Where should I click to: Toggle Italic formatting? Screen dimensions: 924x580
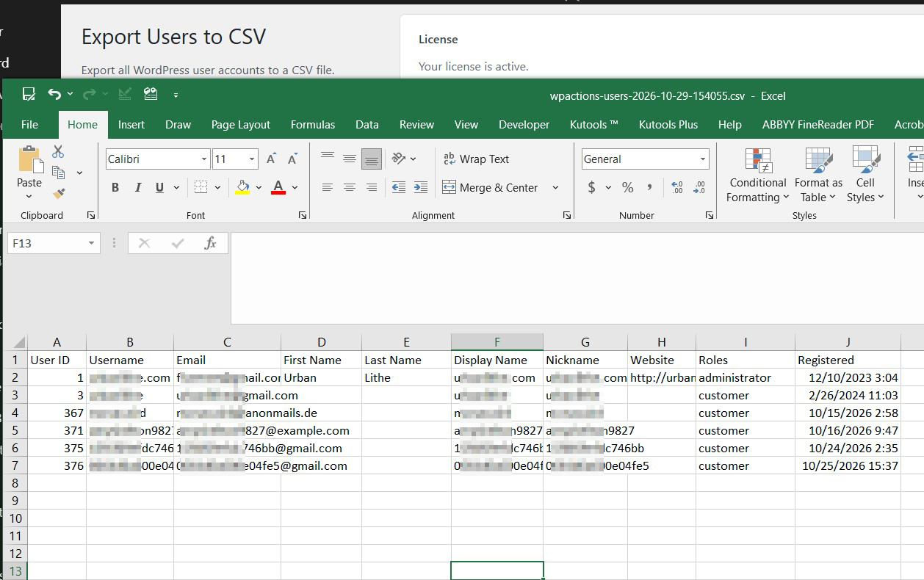[x=137, y=188]
